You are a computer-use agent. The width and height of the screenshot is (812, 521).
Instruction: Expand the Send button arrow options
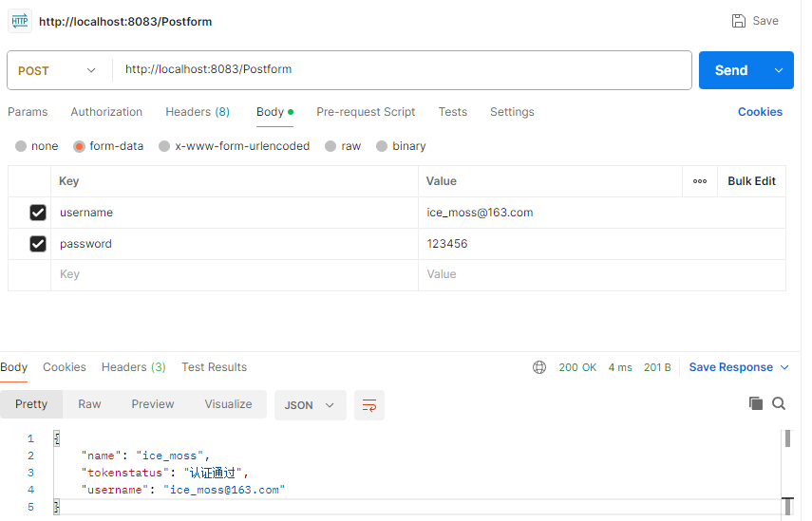(779, 70)
